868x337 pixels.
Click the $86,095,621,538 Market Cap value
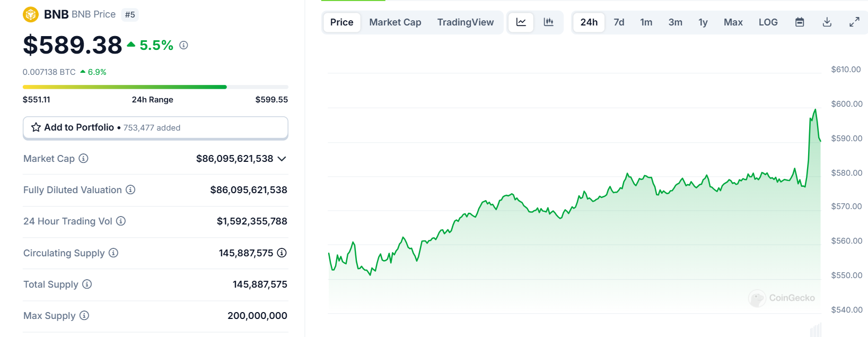tap(235, 159)
